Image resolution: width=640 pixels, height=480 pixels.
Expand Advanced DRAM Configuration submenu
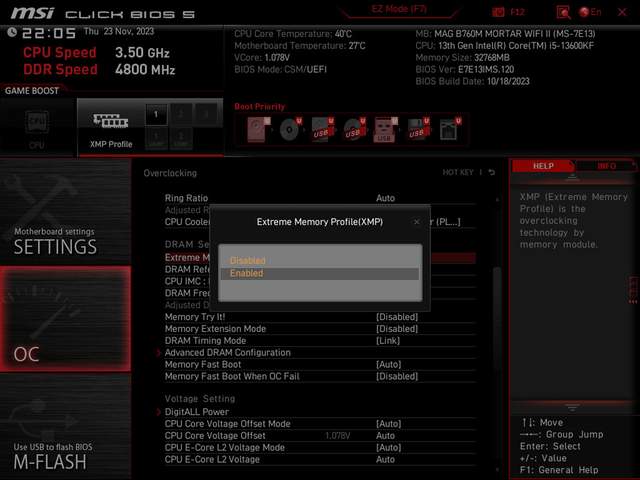click(x=228, y=352)
